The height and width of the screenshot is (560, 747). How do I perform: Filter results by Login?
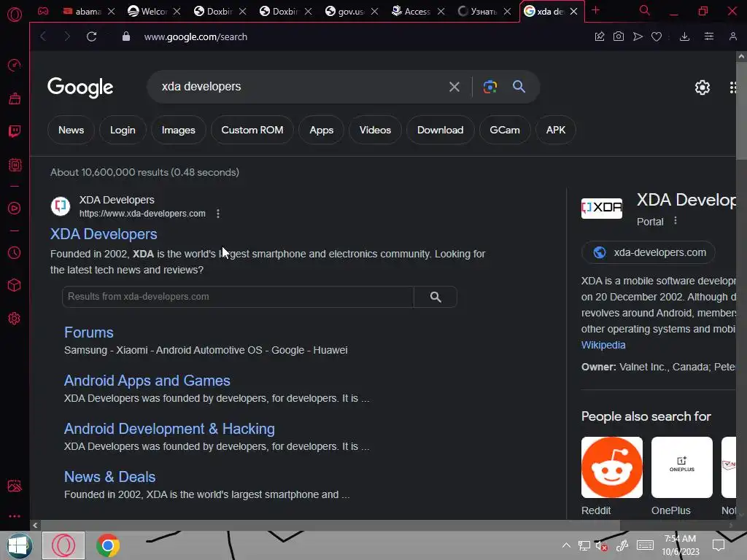click(x=123, y=130)
